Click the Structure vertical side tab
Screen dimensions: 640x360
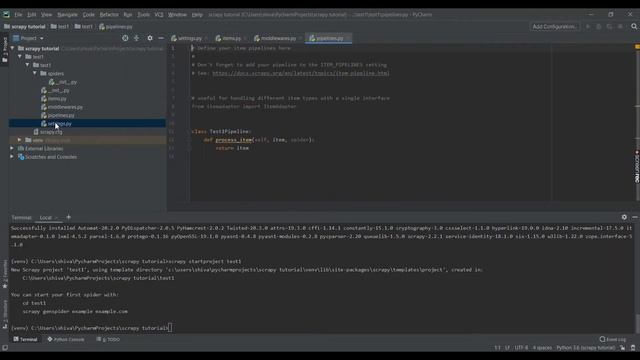click(x=5, y=313)
